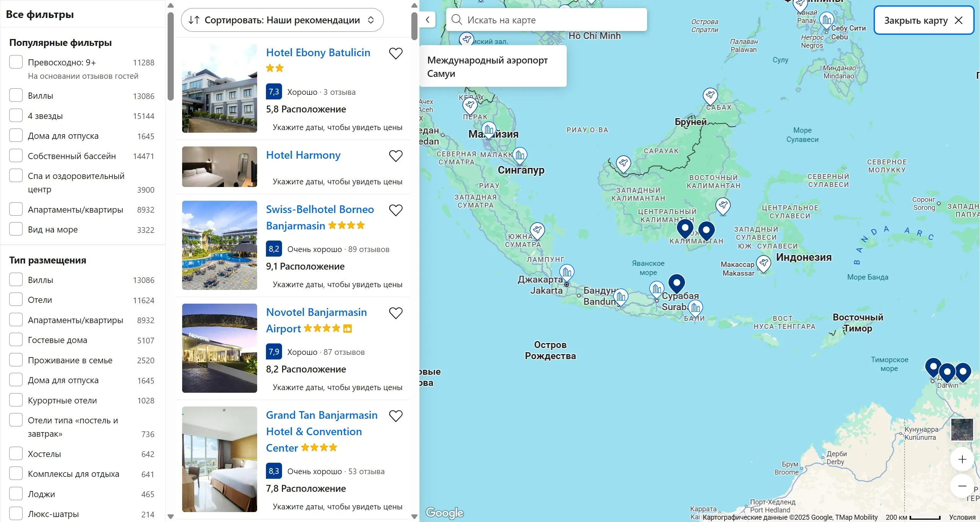Click airport marker near Sabah on map
This screenshot has height=522, width=980.
click(710, 95)
